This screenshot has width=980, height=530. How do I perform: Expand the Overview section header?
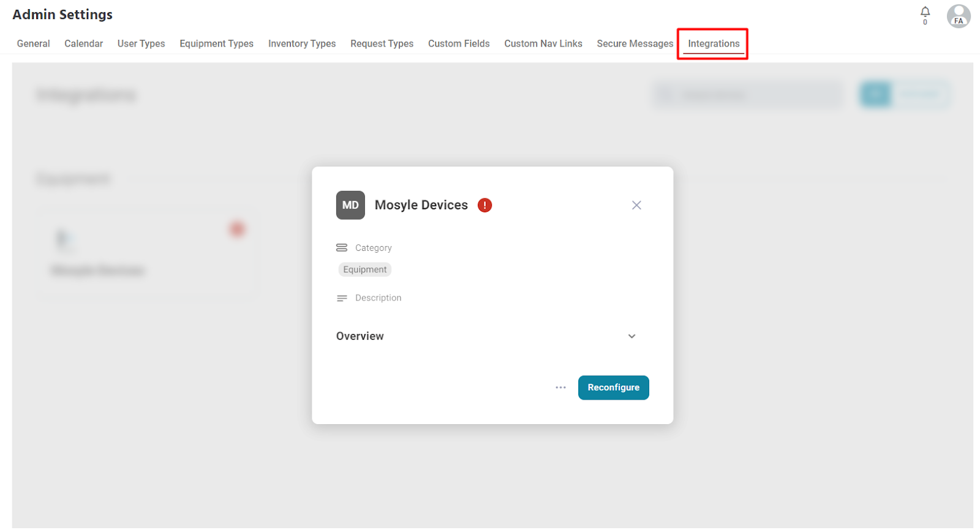486,336
